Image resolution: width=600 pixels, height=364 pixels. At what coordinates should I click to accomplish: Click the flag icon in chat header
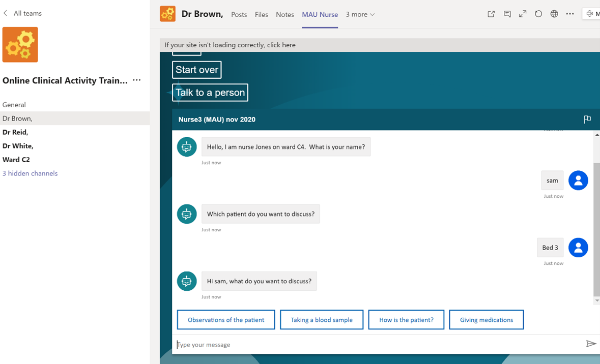[587, 119]
